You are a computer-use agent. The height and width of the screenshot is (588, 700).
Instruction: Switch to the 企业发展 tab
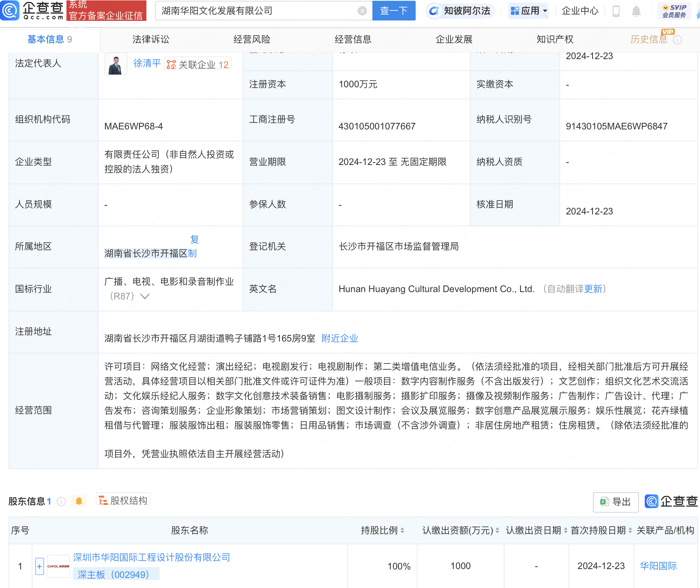[454, 39]
